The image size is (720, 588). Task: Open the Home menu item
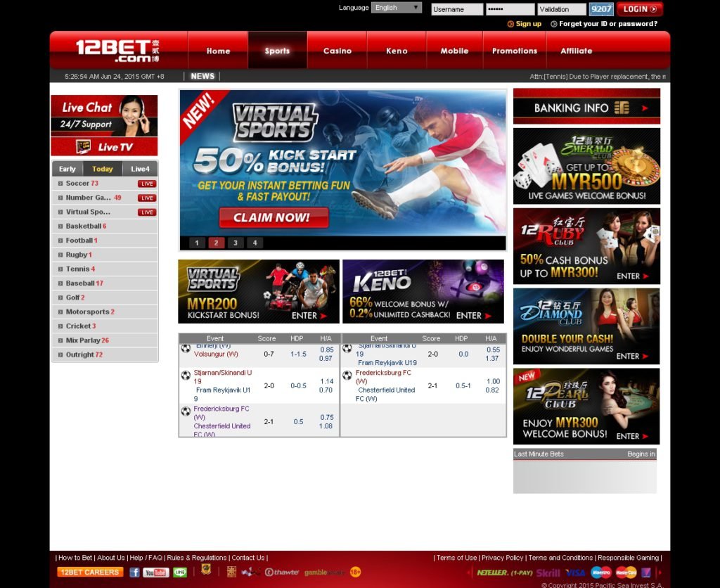(x=218, y=51)
